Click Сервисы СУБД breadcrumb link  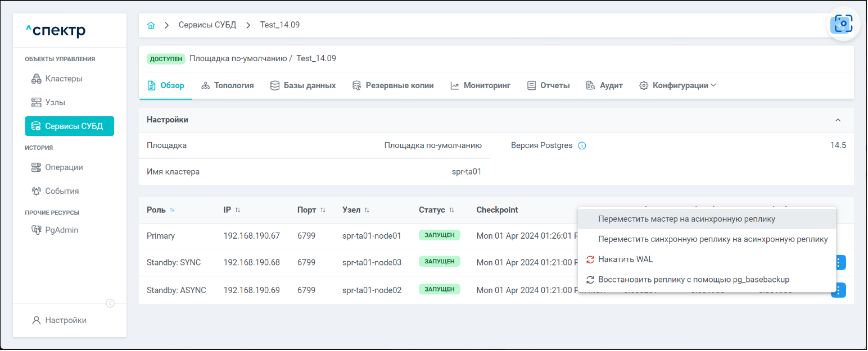click(207, 25)
